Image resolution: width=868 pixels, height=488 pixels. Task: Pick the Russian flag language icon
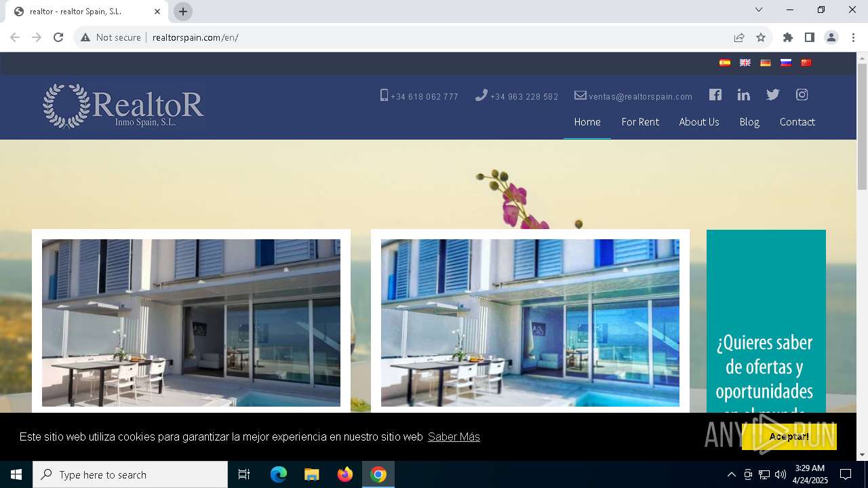click(786, 62)
